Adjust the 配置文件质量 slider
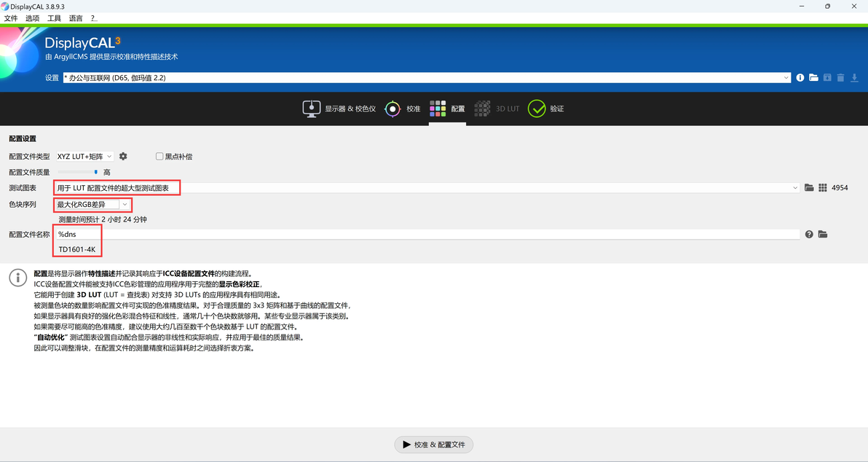Screen dimensions: 868x462 (78, 172)
